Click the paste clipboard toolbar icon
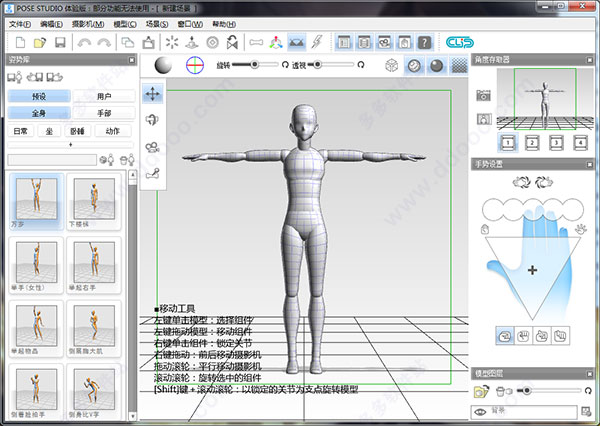 click(x=148, y=42)
